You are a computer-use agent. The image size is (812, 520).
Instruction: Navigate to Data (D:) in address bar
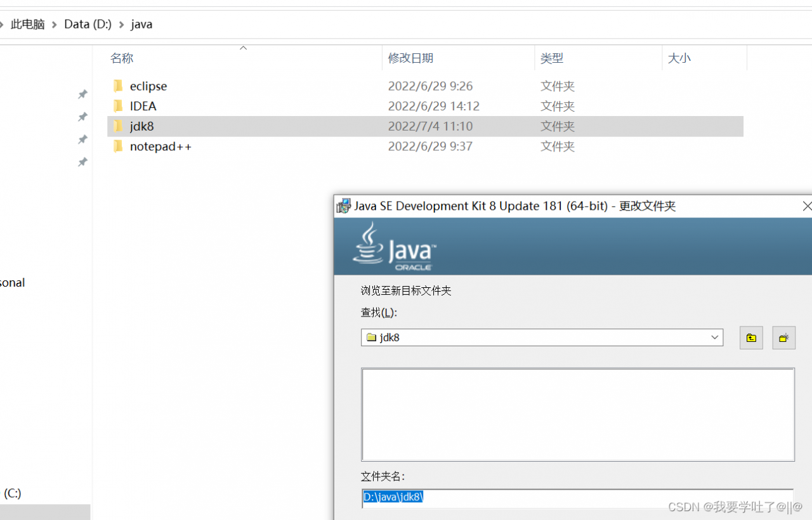(88, 25)
